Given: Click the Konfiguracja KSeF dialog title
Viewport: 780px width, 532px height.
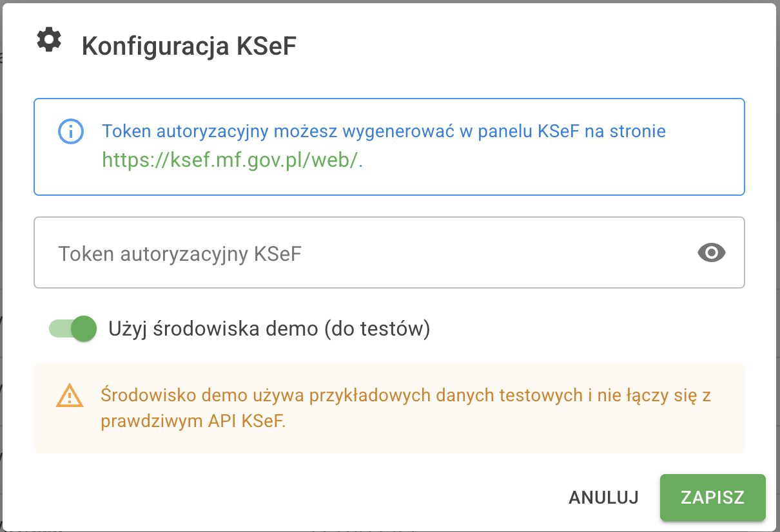Looking at the screenshot, I should click(x=189, y=45).
